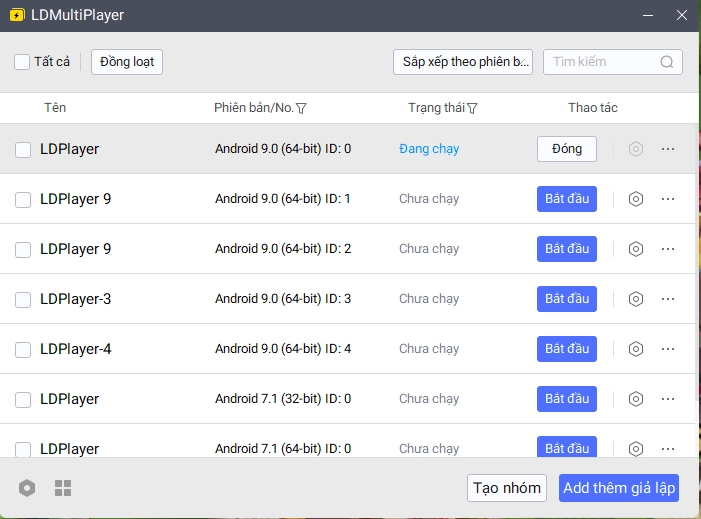Open more options for LDPlayer 9 ID 2
The height and width of the screenshot is (519, 701).
(x=668, y=249)
